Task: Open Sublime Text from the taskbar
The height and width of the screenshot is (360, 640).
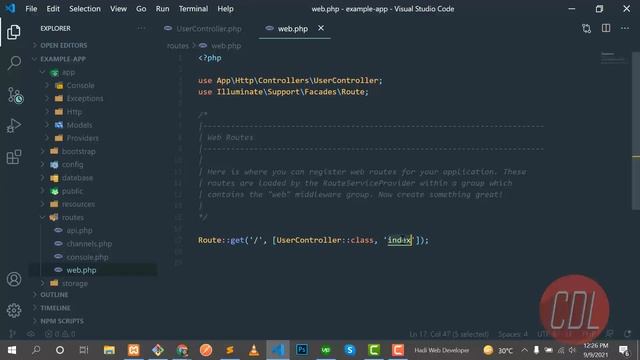Action: point(230,350)
